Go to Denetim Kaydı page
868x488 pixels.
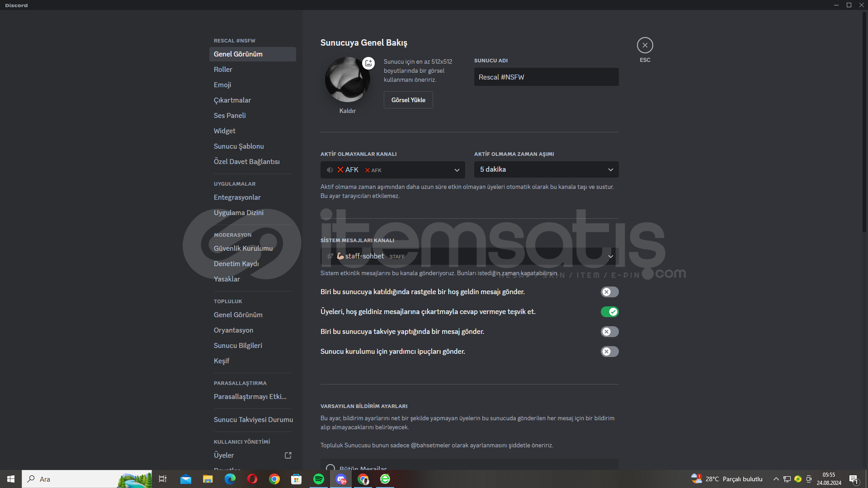coord(236,264)
